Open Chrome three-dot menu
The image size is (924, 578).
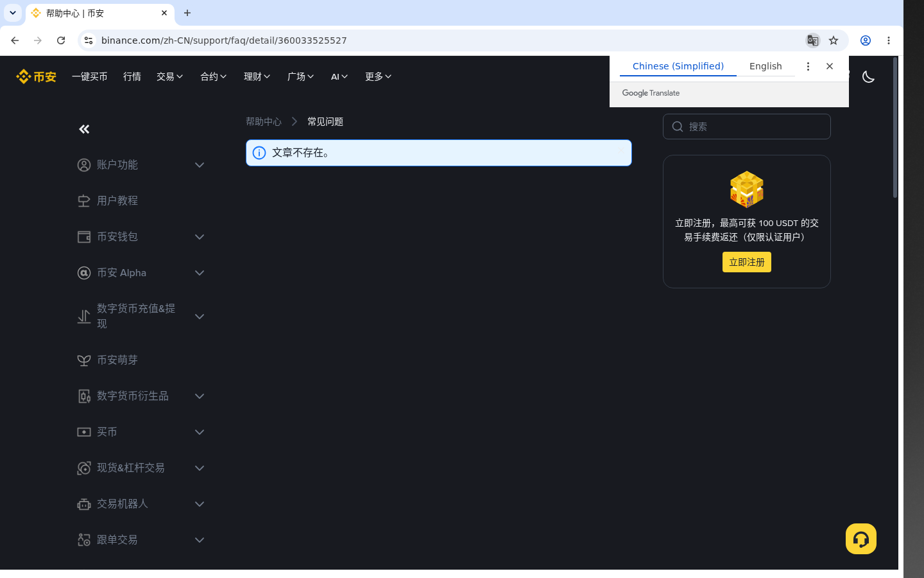[x=889, y=40]
